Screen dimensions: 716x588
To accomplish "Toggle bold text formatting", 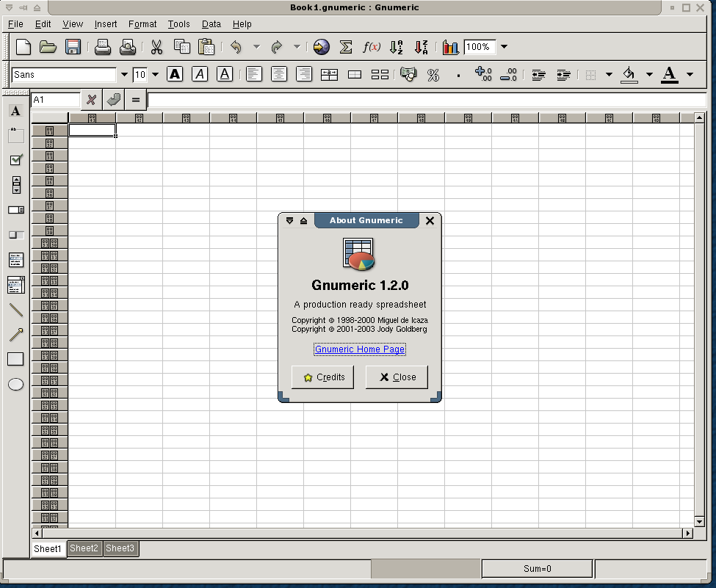I will point(175,74).
